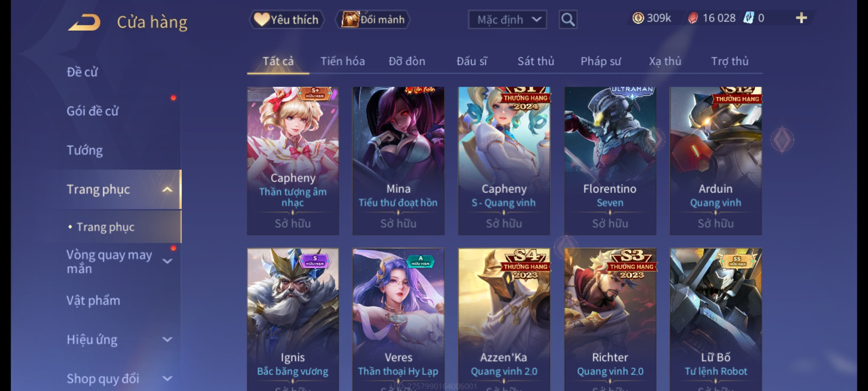Image resolution: width=868 pixels, height=391 pixels.
Task: Switch to the Sát thủ tab
Action: click(536, 61)
